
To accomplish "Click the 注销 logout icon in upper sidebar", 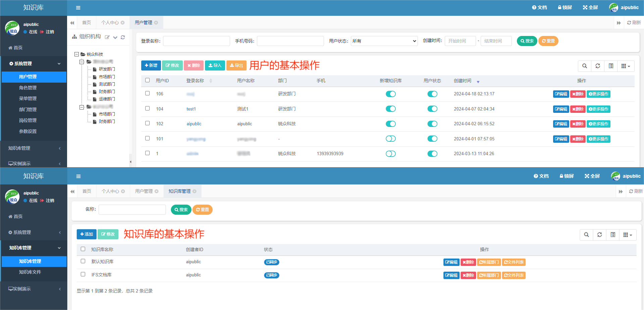I will click(42, 32).
